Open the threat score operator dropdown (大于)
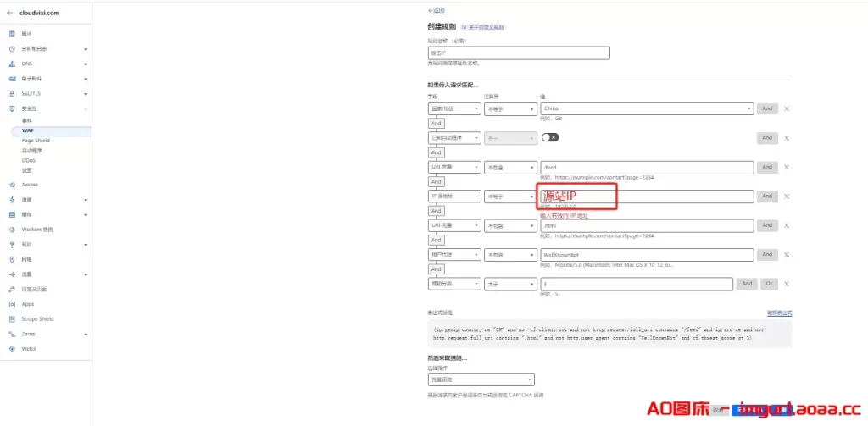This screenshot has width=868, height=426. coord(510,284)
